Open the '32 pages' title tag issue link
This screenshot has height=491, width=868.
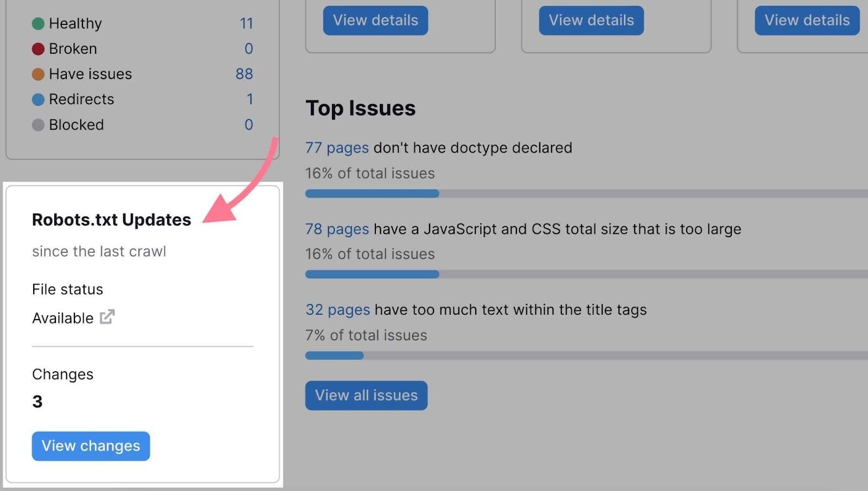pyautogui.click(x=337, y=310)
